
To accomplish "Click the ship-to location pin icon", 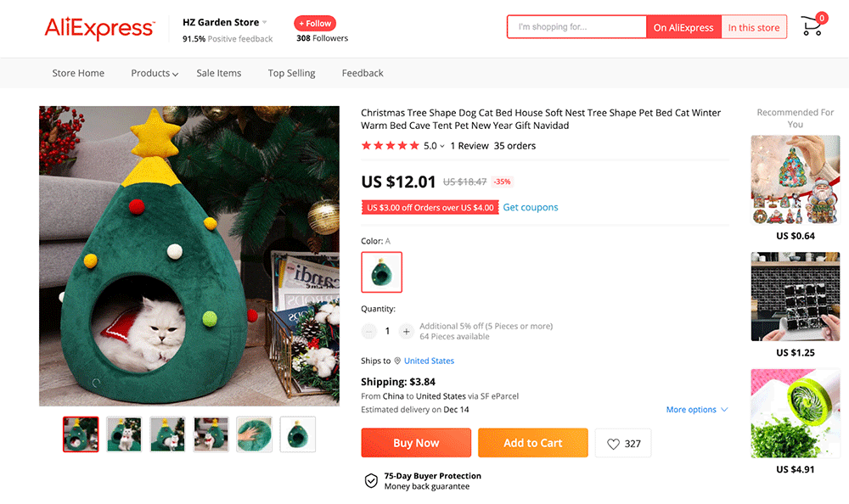I will (397, 361).
